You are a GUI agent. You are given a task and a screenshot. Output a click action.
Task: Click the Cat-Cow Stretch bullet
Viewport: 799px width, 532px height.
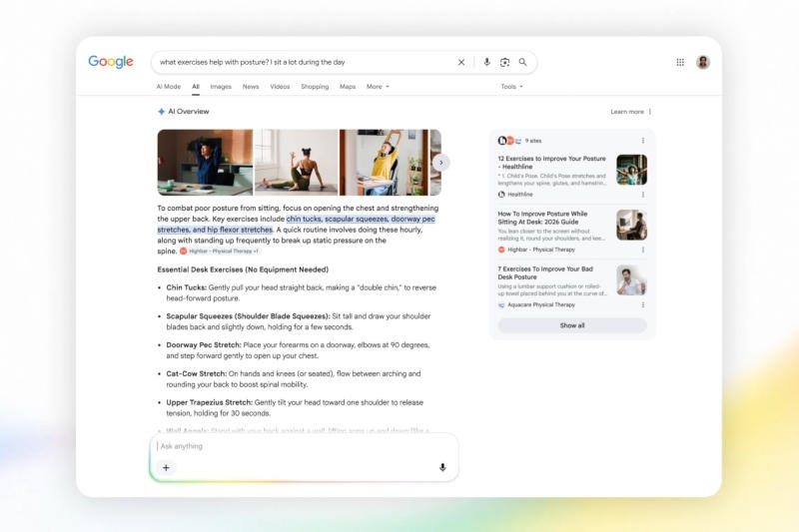[294, 378]
